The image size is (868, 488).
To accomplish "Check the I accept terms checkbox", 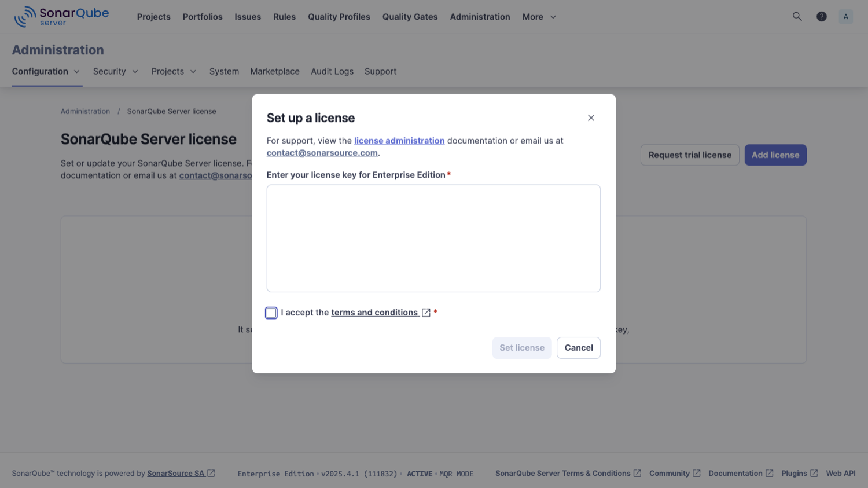I will 271,313.
